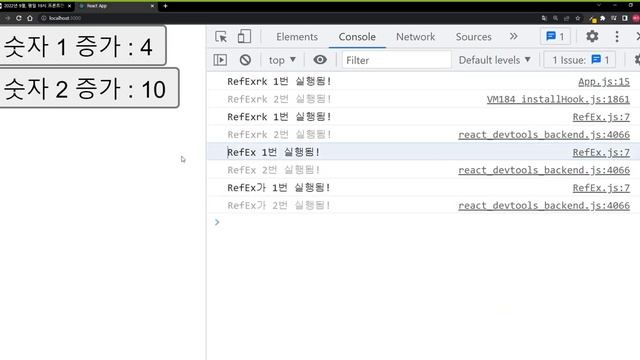Viewport: 640px width, 360px height.
Task: Open App.js:15 source link
Action: 604,82
